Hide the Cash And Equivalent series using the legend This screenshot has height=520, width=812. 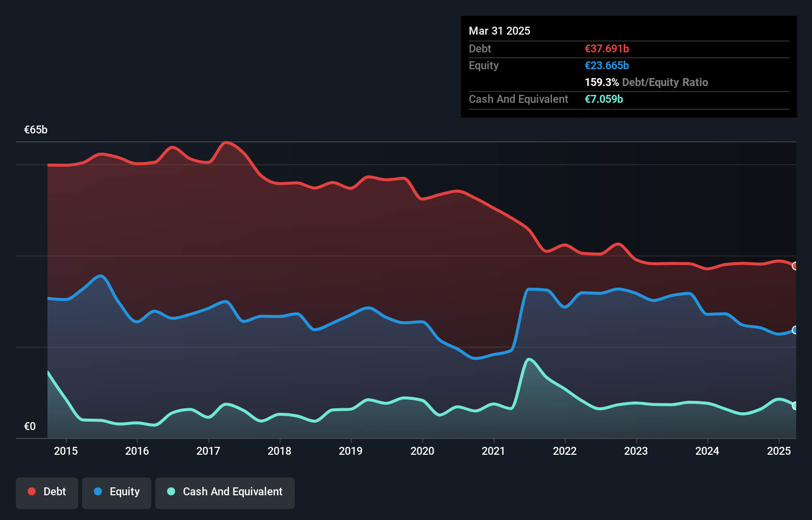tap(225, 492)
